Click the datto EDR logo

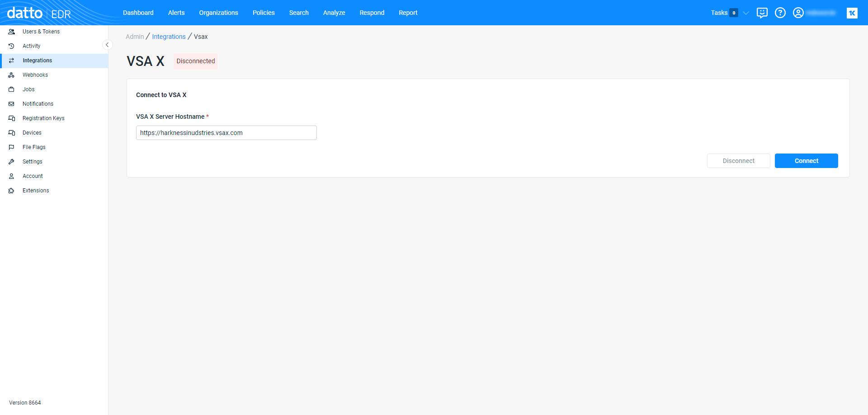[39, 13]
